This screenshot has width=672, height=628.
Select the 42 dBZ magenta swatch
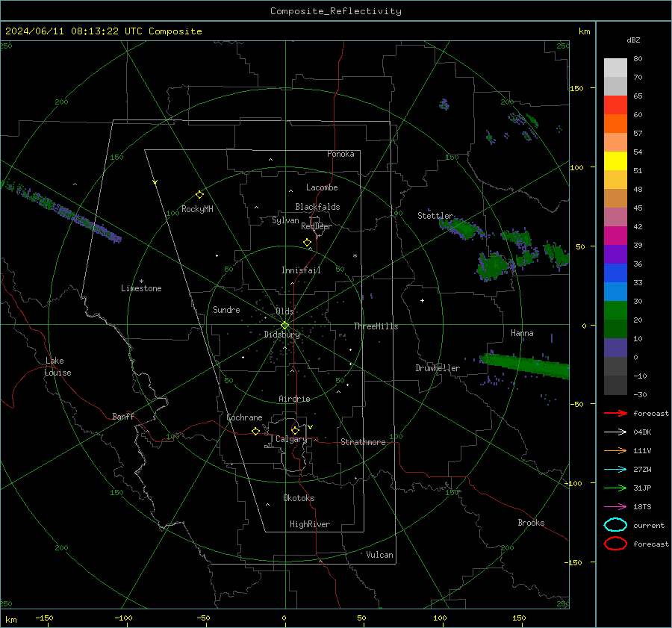coord(615,235)
